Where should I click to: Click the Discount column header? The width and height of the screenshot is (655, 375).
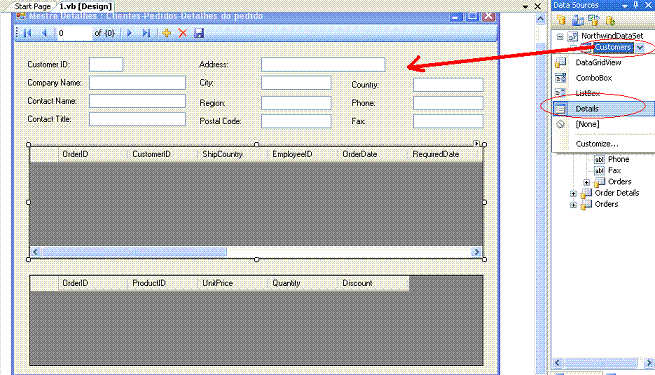(x=373, y=283)
